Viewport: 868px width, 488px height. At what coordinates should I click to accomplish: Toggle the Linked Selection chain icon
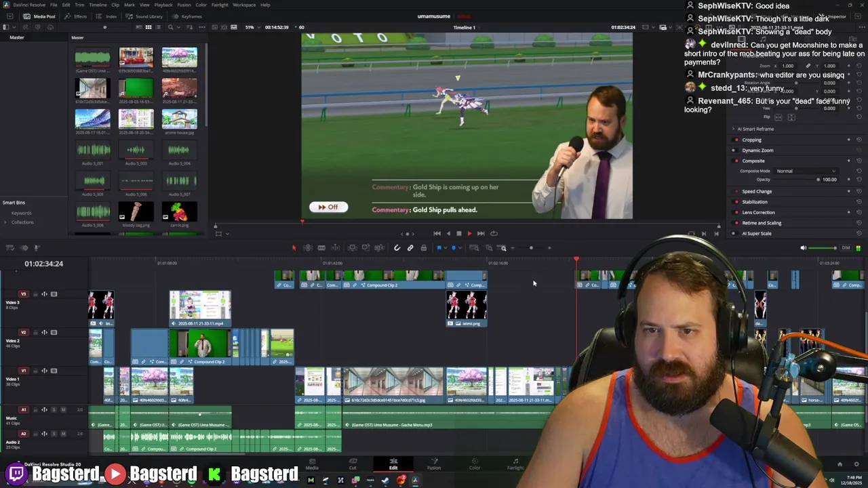410,248
